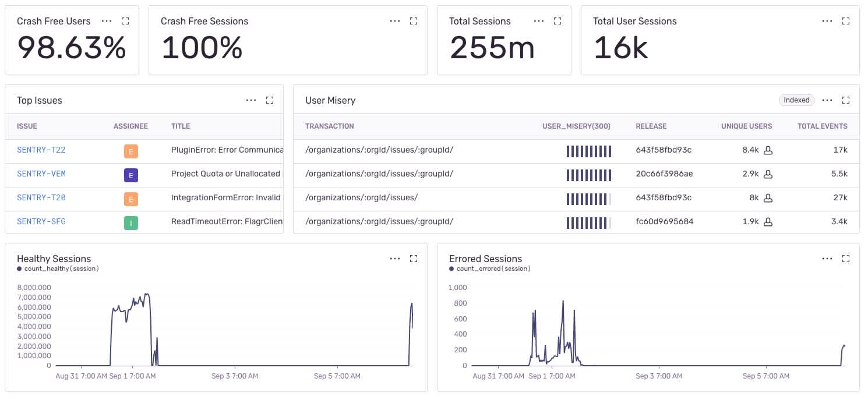Toggle count_errored(session) legend series
868x396 pixels.
coord(490,269)
